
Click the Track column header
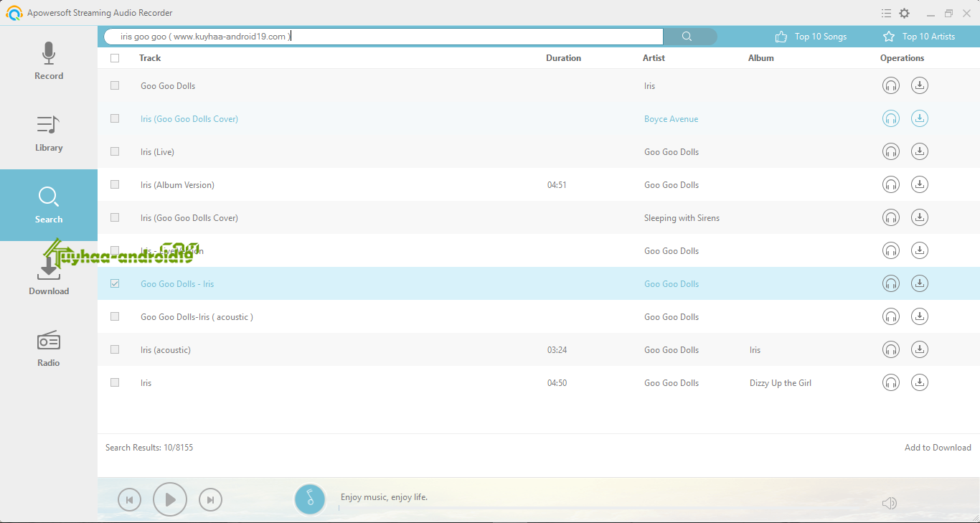coord(150,58)
